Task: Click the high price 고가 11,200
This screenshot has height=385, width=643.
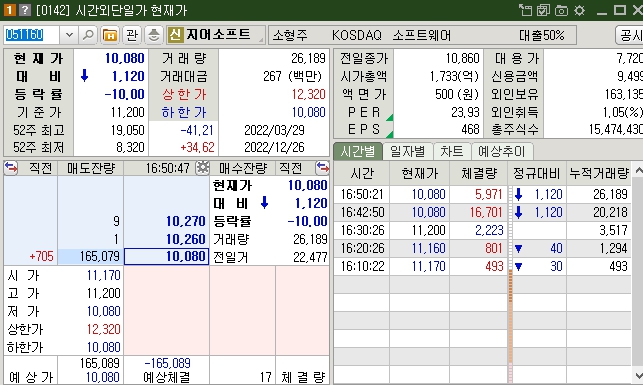Action: (103, 293)
